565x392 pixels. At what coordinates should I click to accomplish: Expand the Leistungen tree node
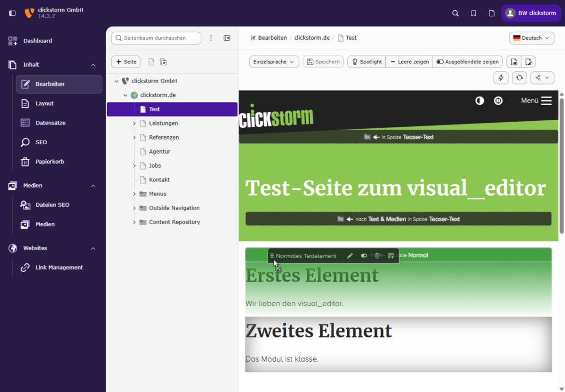[134, 123]
